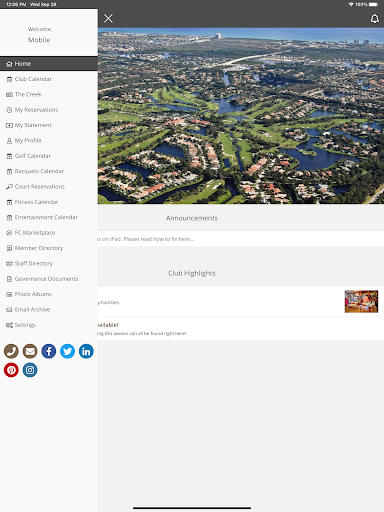This screenshot has height=512, width=384.
Task: Tap the Club Highlights thumbnail image
Action: (x=361, y=301)
